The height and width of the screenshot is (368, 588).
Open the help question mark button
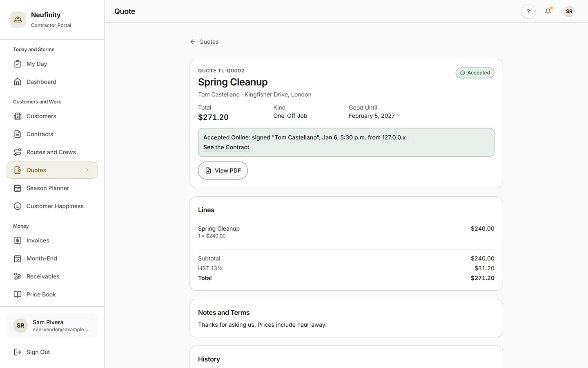pyautogui.click(x=528, y=11)
